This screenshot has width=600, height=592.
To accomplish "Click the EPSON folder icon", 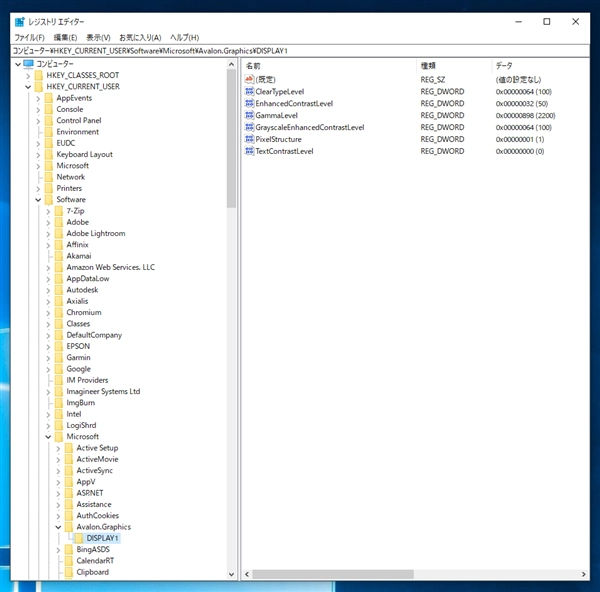I will pyautogui.click(x=59, y=346).
